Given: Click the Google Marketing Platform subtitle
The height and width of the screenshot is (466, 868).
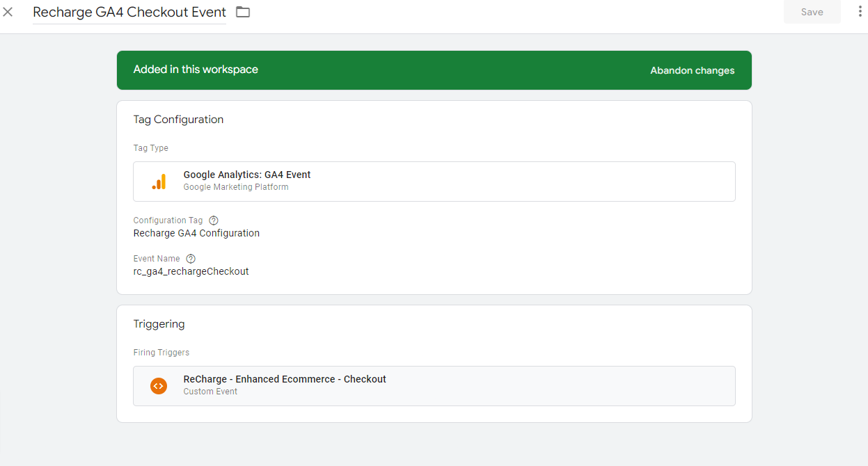Looking at the screenshot, I should tap(236, 187).
